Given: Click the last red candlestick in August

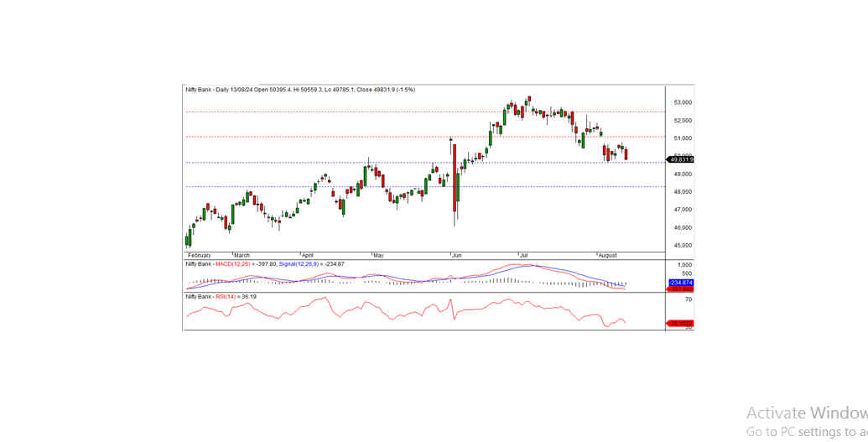Looking at the screenshot, I should (x=626, y=154).
